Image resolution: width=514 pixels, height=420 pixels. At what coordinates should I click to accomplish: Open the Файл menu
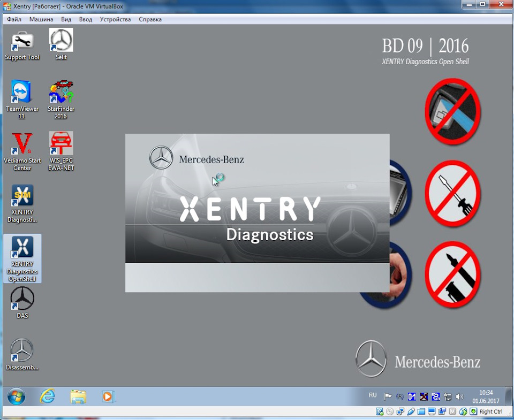[14, 19]
